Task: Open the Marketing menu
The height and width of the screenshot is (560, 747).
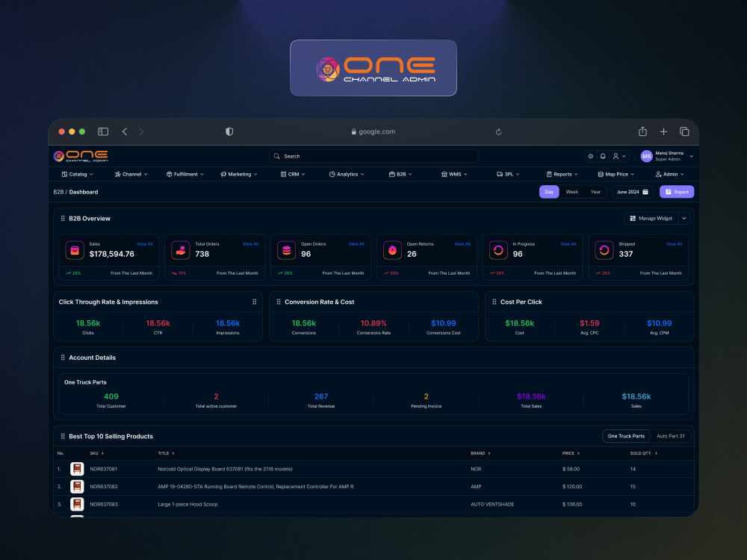Action: tap(239, 174)
